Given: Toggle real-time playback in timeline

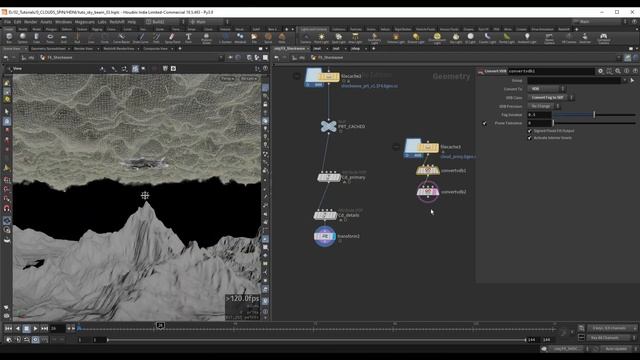Looking at the screenshot, I should point(35,340).
